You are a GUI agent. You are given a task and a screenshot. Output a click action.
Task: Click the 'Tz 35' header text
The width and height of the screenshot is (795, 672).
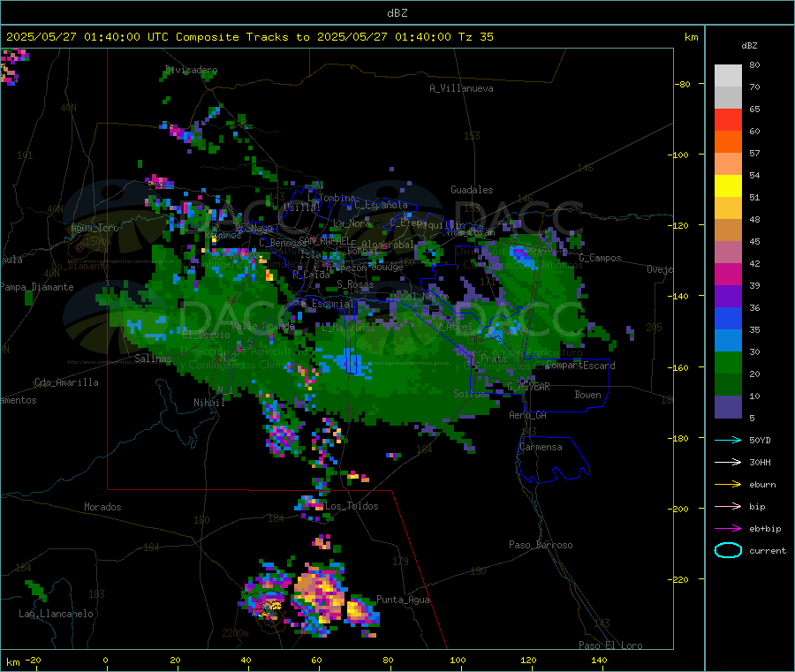pos(475,37)
